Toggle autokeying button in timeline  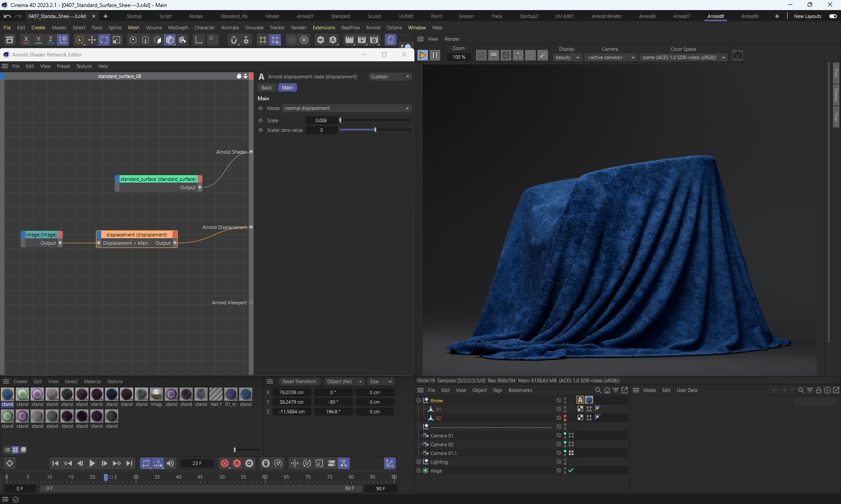[x=237, y=463]
